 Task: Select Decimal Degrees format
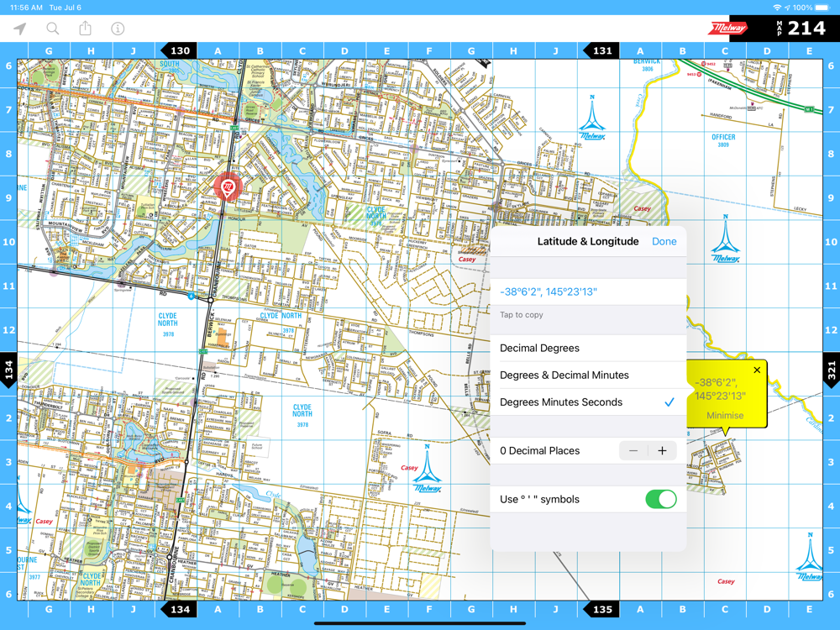click(x=588, y=349)
